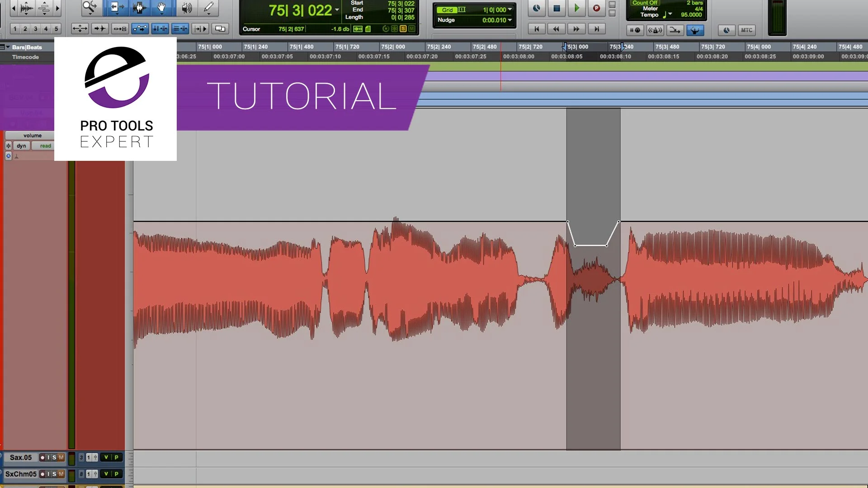Select the Trim tool
The width and height of the screenshot is (868, 488).
pos(117,8)
